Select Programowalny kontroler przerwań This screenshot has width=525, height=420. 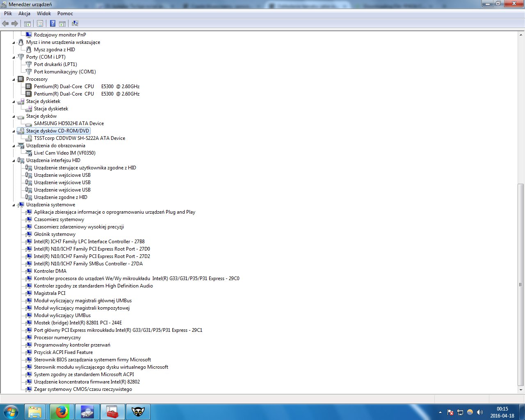click(x=72, y=345)
